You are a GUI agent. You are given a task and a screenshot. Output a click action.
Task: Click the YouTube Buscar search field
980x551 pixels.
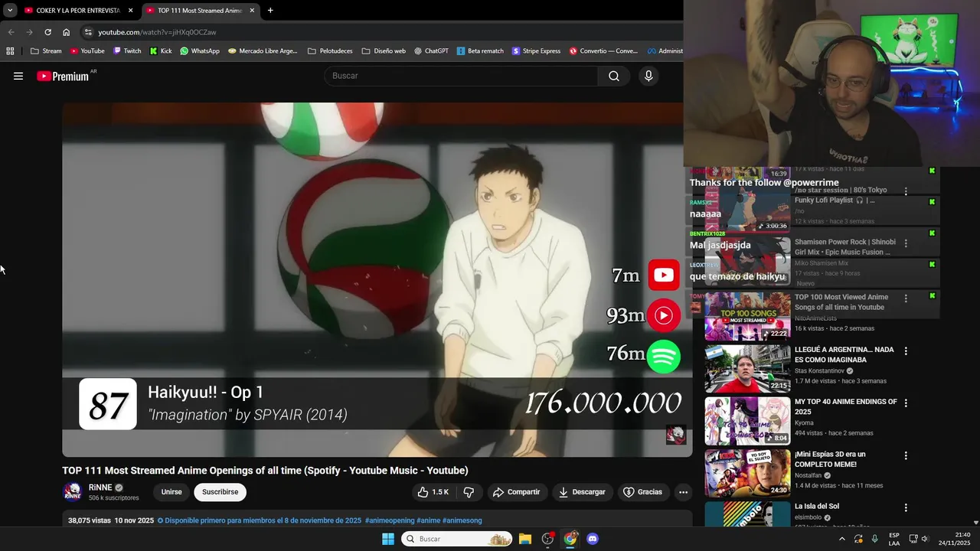point(461,76)
